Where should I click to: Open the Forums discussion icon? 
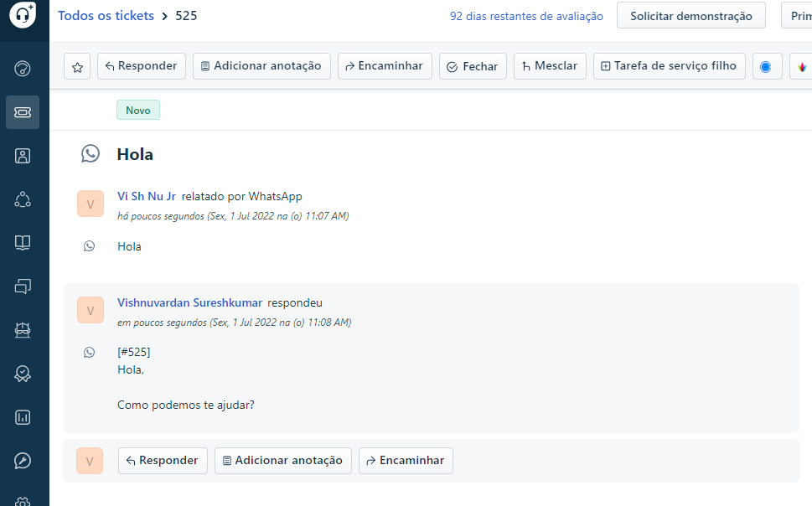coord(23,287)
